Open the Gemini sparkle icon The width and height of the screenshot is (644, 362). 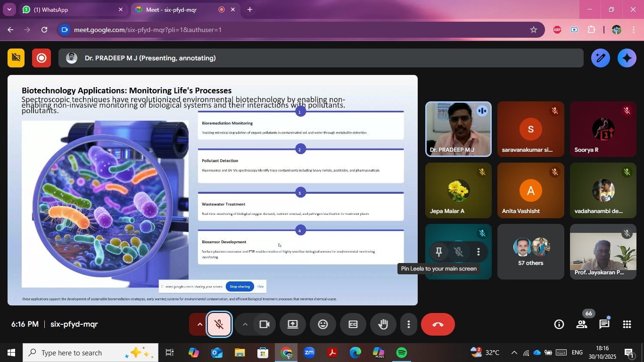[x=627, y=58]
